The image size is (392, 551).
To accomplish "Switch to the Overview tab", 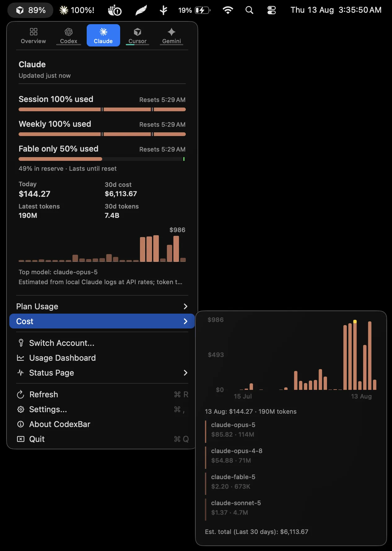I will [33, 36].
